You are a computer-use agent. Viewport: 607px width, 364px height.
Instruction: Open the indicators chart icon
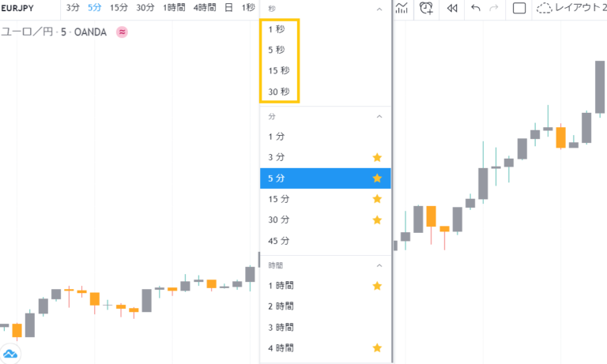pos(402,8)
